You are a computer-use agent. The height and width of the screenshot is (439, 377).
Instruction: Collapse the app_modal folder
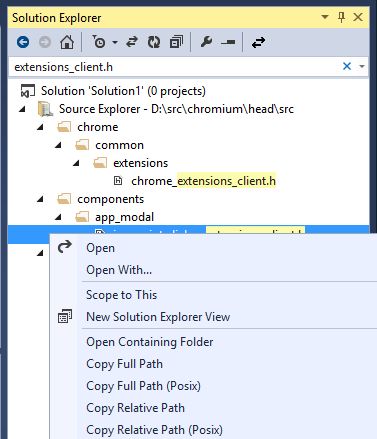(58, 217)
